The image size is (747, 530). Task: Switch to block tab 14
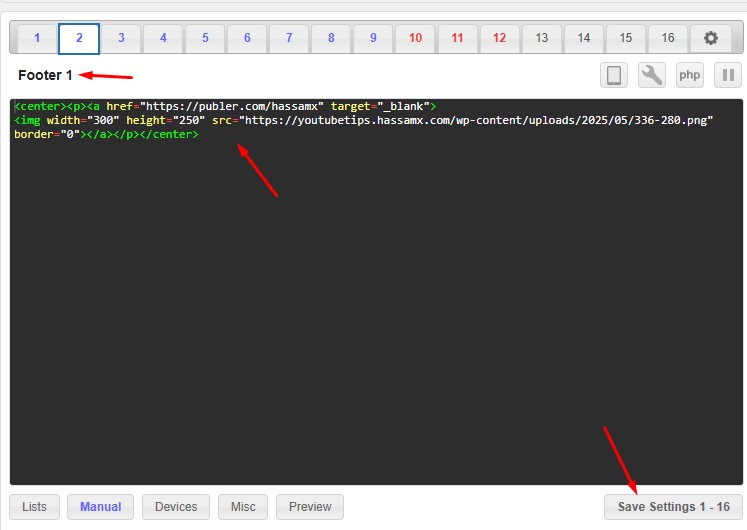(584, 38)
